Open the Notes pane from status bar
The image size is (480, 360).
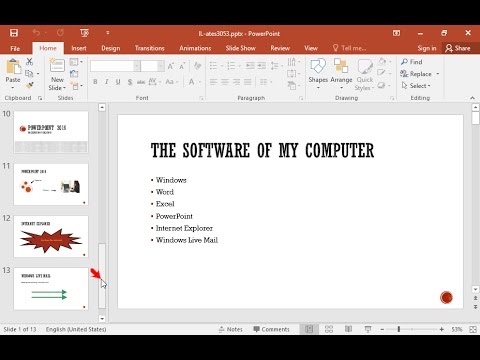231,329
